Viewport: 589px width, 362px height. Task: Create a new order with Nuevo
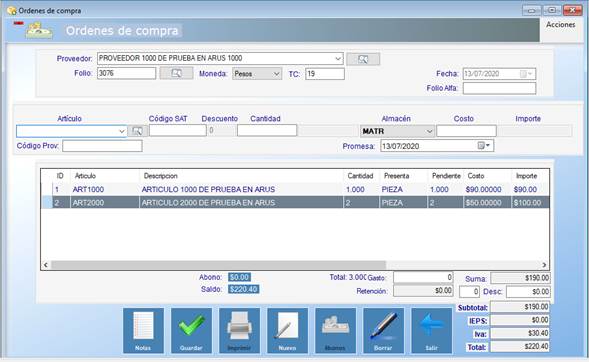[287, 330]
